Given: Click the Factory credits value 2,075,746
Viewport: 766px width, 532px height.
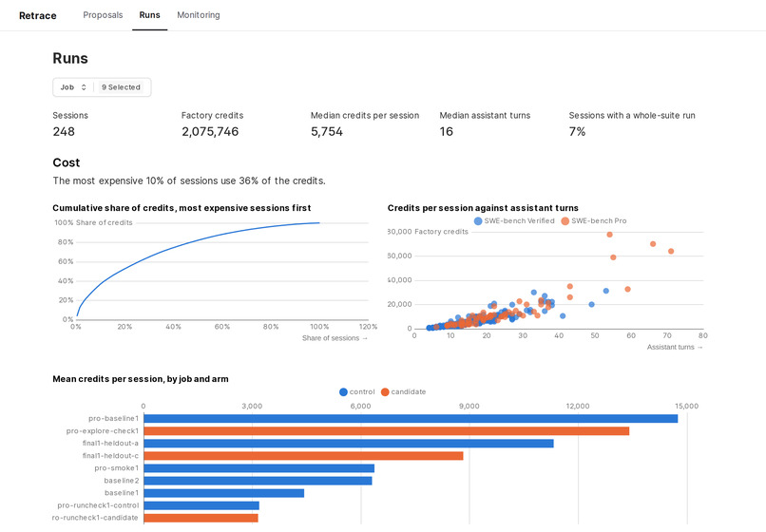Looking at the screenshot, I should 210,131.
